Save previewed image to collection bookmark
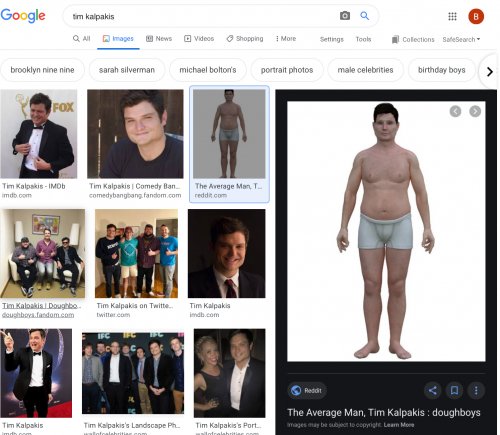Viewport: 500px width, 435px height. coord(454,390)
